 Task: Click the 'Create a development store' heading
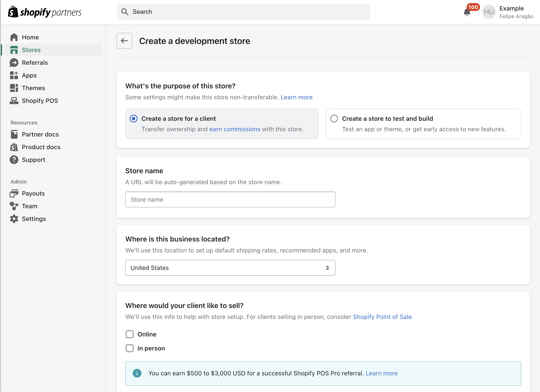point(194,41)
